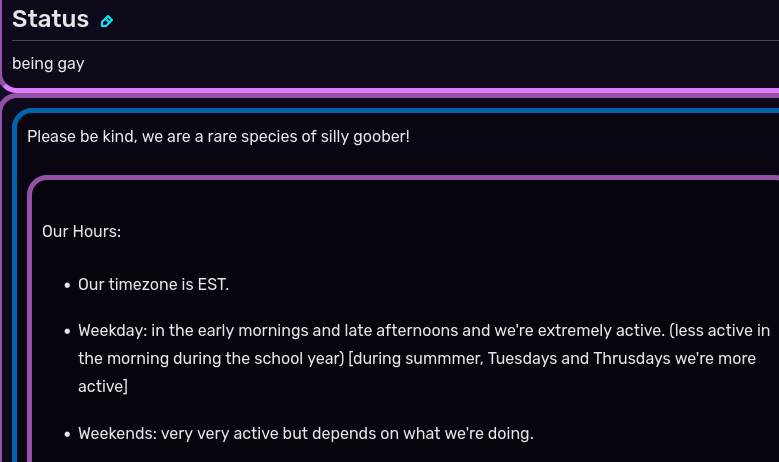Click the bullet before "Weekends"
Screen dimensions: 779x462
68,434
